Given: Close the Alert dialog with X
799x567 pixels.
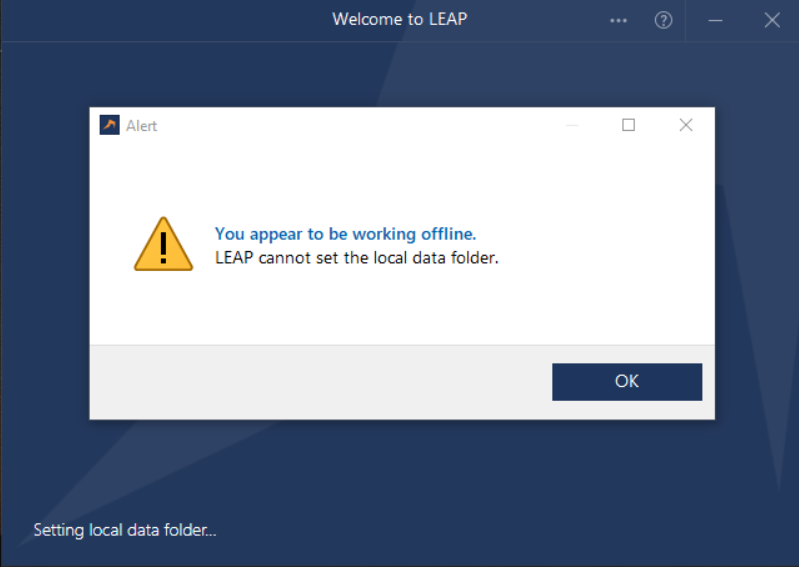Looking at the screenshot, I should tap(685, 125).
